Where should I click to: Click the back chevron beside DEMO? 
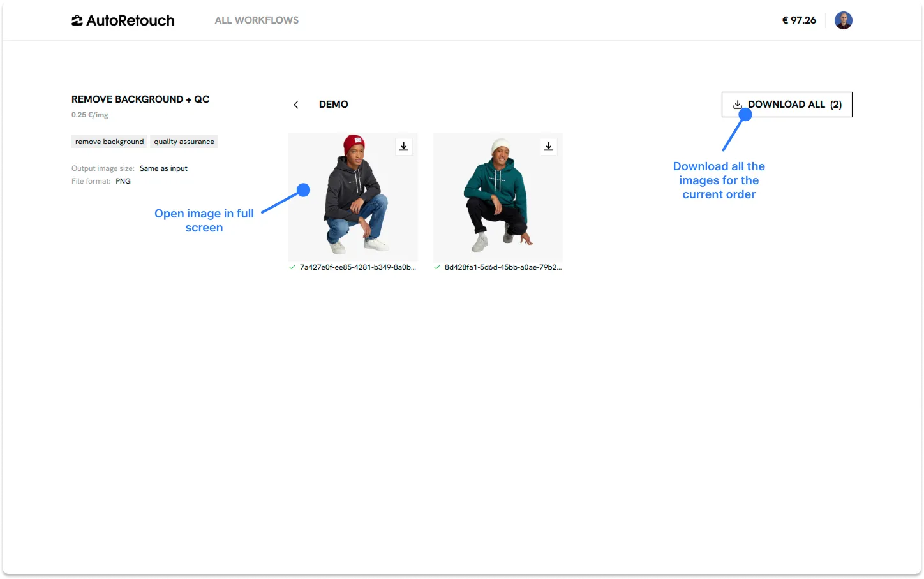coord(296,104)
